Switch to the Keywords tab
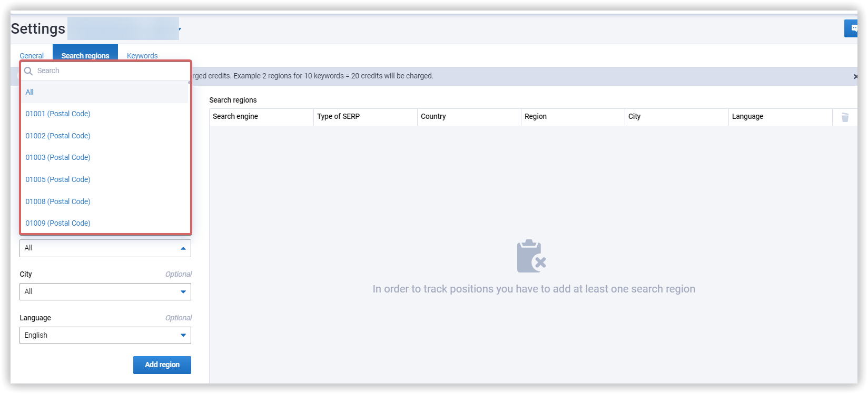This screenshot has height=394, width=868. click(x=142, y=56)
